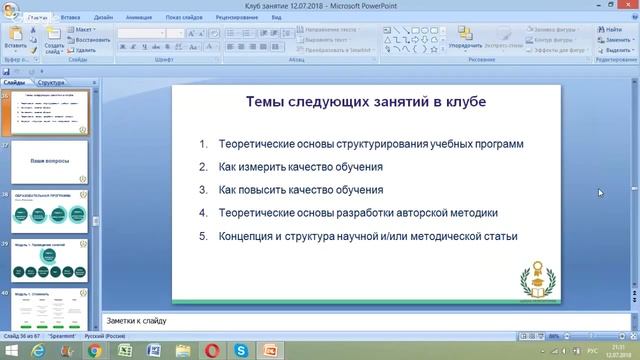
Task: Click the large Вставить paste icon
Action: (16, 34)
